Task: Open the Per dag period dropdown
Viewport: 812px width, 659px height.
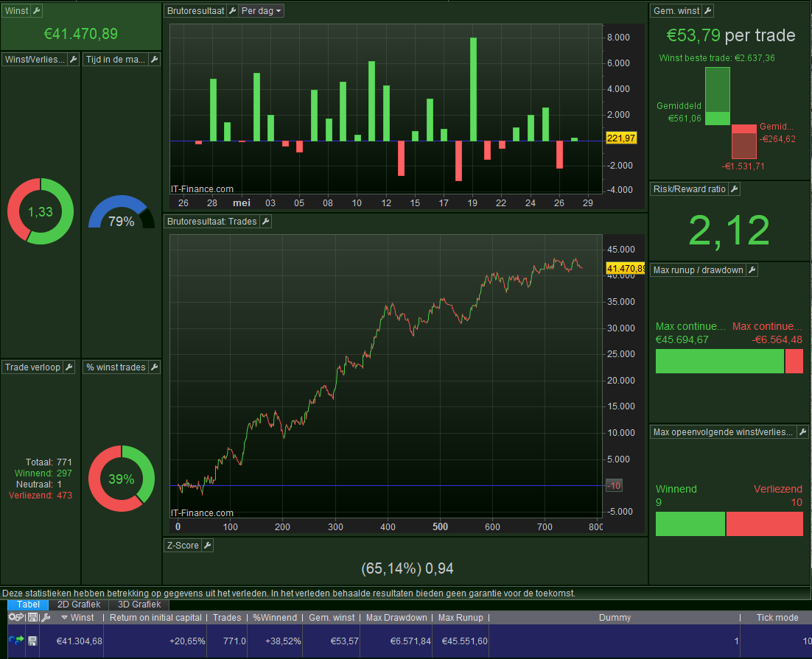Action: click(261, 11)
